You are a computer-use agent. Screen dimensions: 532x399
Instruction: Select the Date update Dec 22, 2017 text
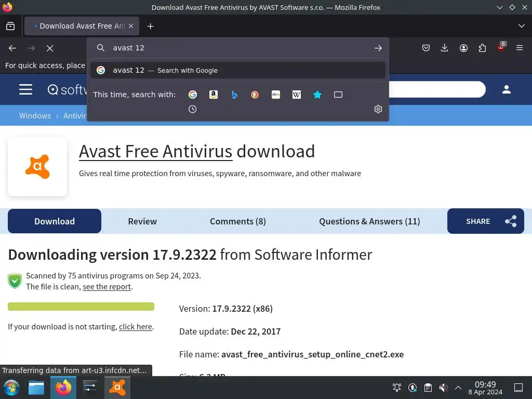pos(230,331)
